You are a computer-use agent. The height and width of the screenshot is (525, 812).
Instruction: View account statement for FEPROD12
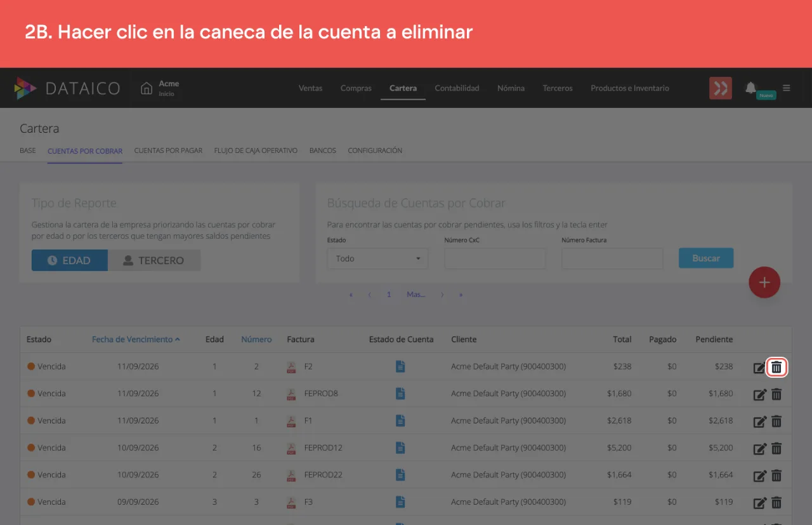pyautogui.click(x=400, y=448)
